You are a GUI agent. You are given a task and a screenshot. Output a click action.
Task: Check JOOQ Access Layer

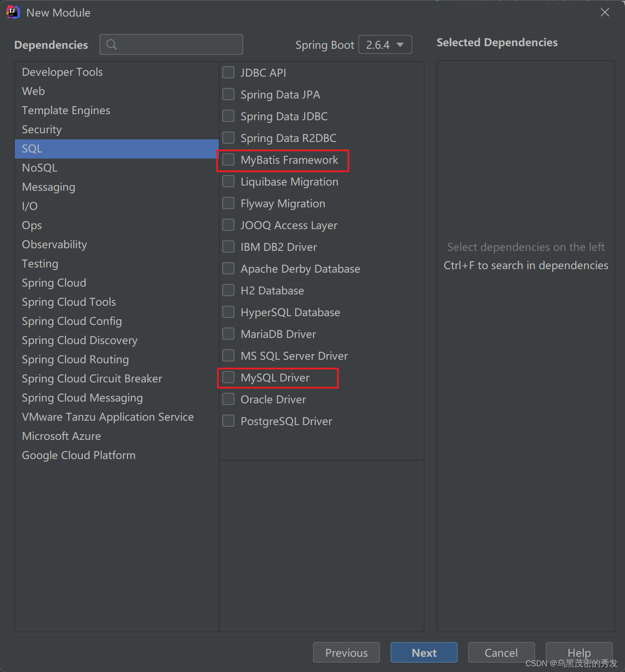[x=228, y=225]
